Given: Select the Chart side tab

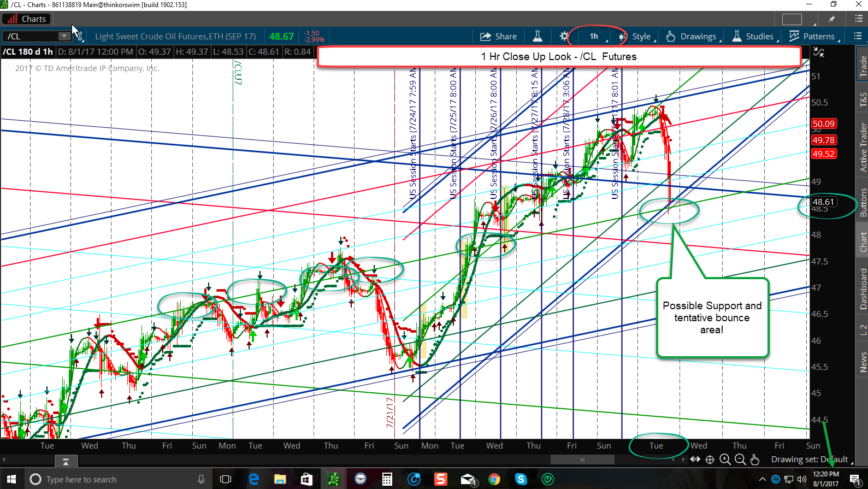Looking at the screenshot, I should coord(863,241).
